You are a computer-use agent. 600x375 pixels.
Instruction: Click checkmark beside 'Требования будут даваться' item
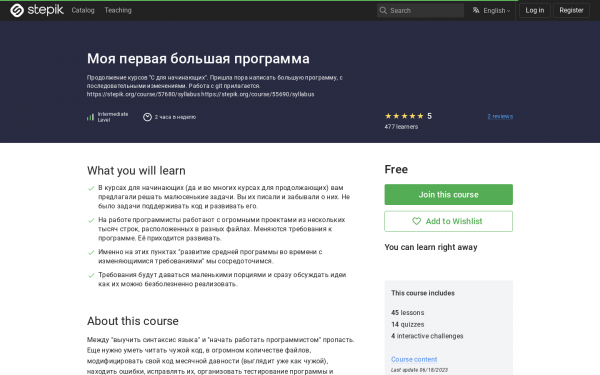91,276
